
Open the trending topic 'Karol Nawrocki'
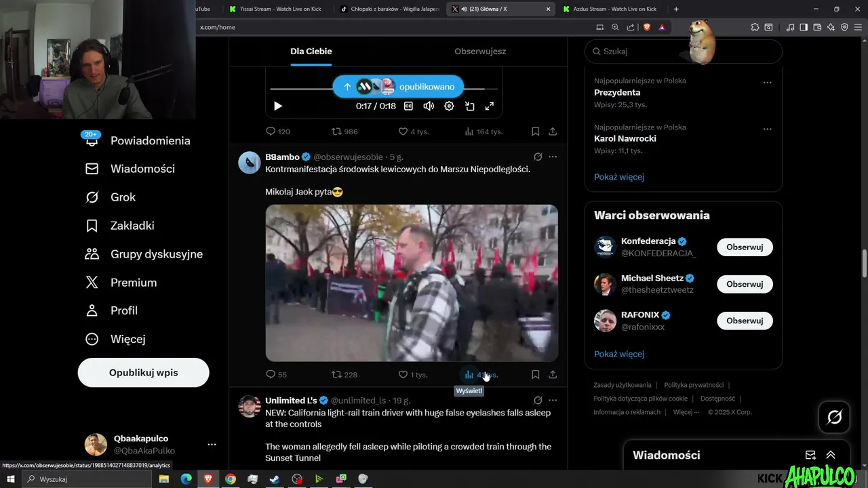click(625, 138)
